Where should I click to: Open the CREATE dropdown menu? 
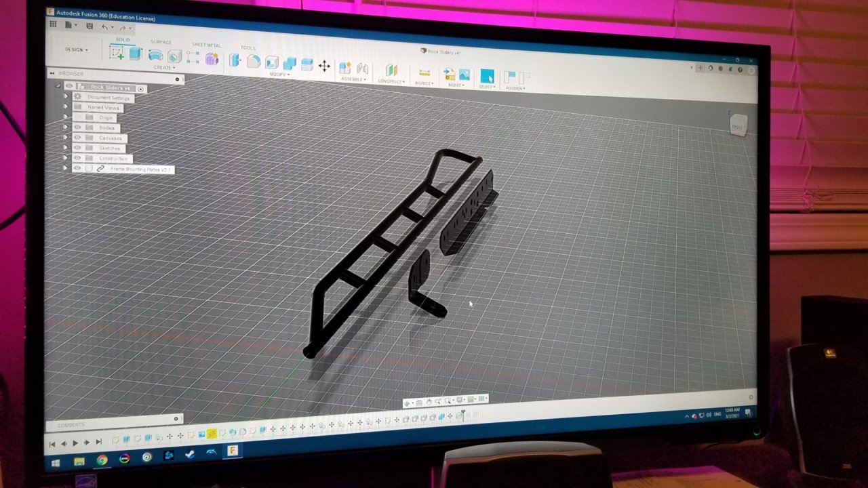164,68
